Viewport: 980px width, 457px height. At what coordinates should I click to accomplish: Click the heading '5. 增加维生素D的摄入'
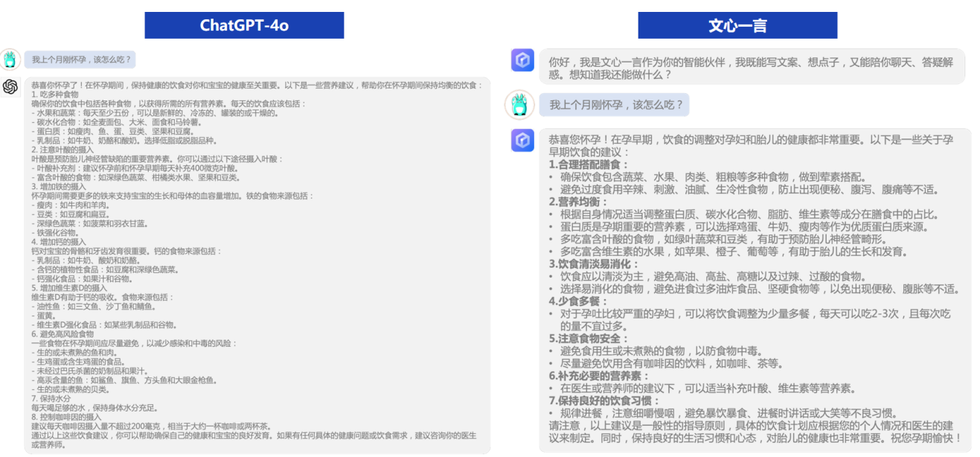(69, 288)
